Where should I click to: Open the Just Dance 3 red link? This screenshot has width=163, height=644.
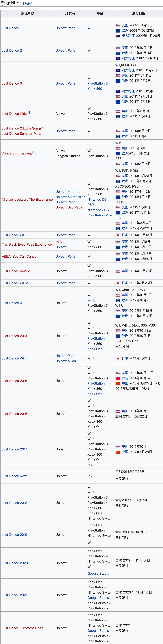coord(12,83)
